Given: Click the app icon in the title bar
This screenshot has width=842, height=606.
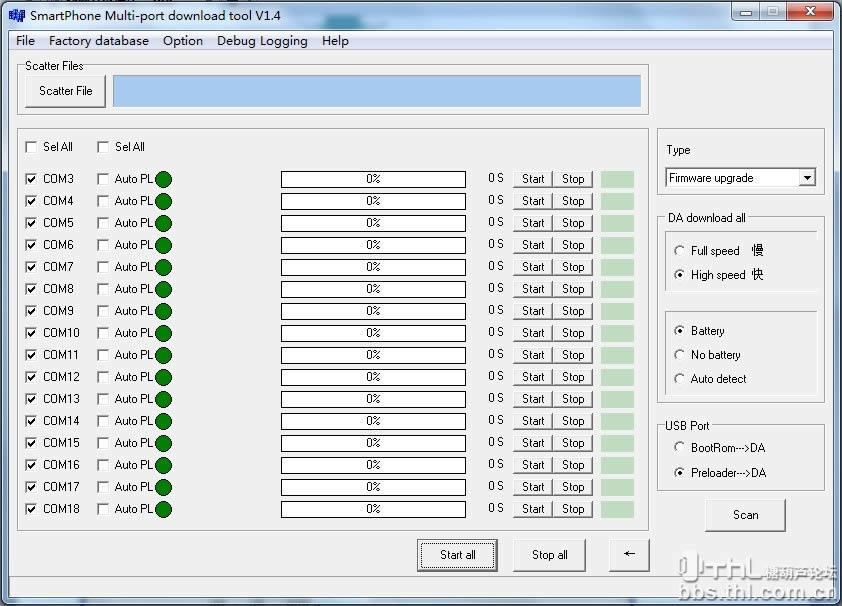Looking at the screenshot, I should pyautogui.click(x=16, y=15).
